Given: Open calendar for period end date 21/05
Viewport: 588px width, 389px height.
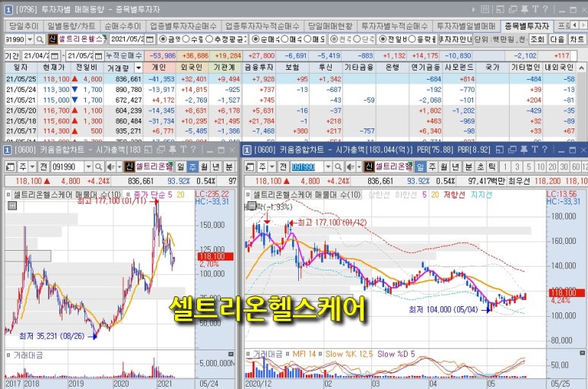Looking at the screenshot, I should pos(98,55).
